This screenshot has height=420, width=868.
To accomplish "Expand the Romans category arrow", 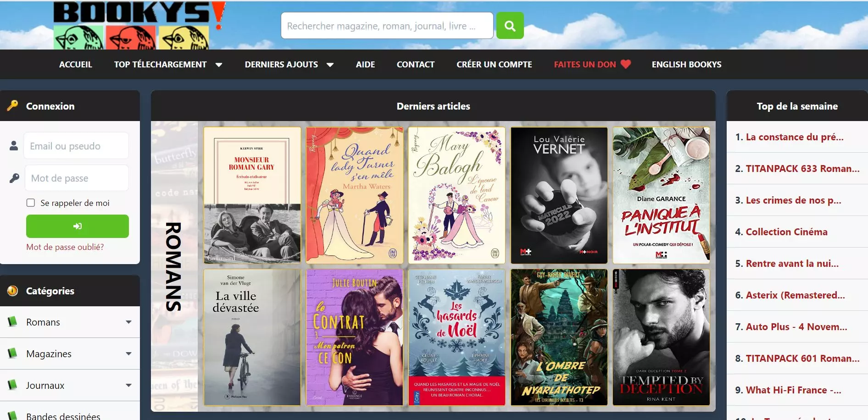I will 128,322.
